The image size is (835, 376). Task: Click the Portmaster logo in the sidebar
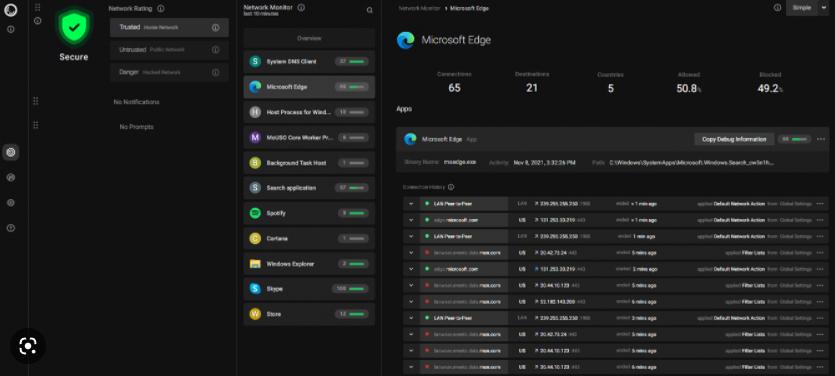point(11,10)
